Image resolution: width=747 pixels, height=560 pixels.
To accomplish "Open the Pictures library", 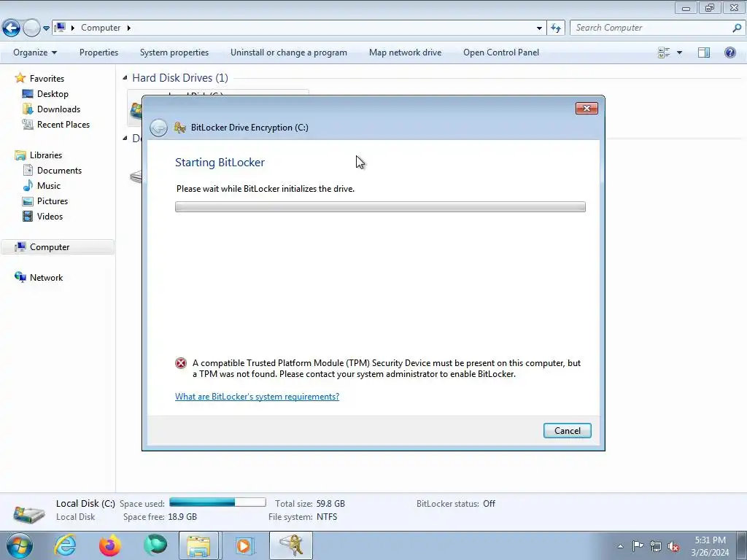I will (x=53, y=201).
